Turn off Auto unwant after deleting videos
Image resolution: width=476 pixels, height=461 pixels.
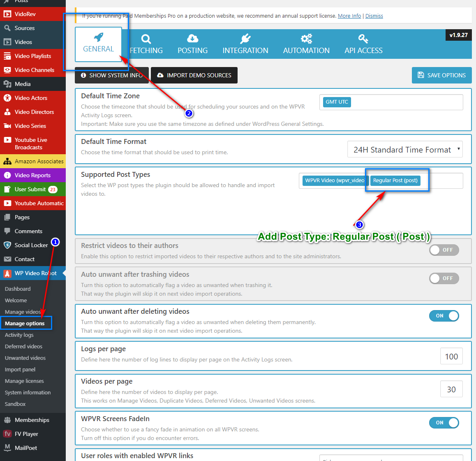[x=444, y=316]
